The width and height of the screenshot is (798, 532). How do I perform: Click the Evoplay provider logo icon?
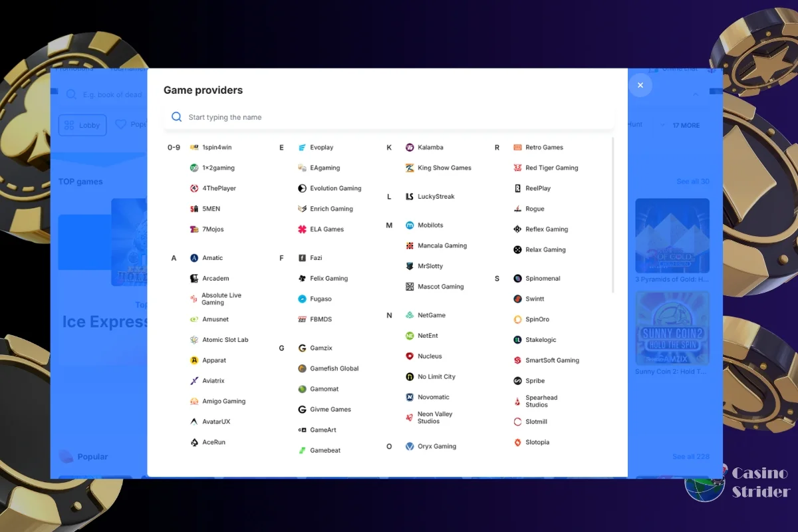click(302, 148)
